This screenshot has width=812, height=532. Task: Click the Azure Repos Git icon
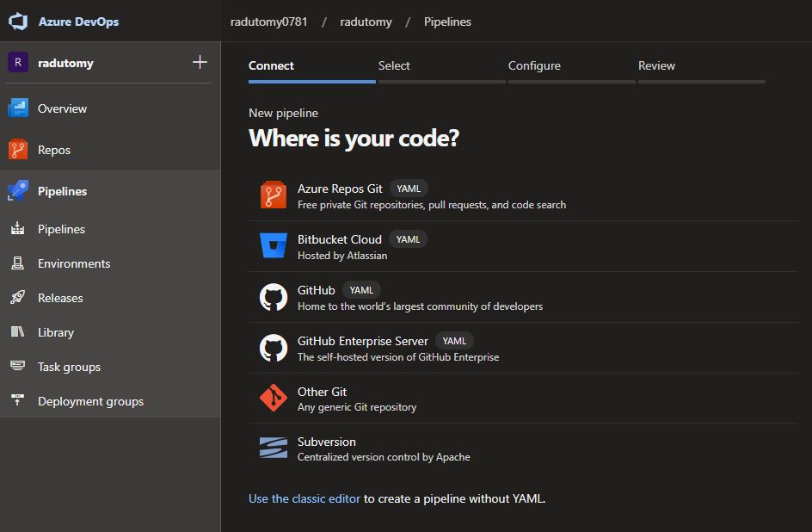274,195
